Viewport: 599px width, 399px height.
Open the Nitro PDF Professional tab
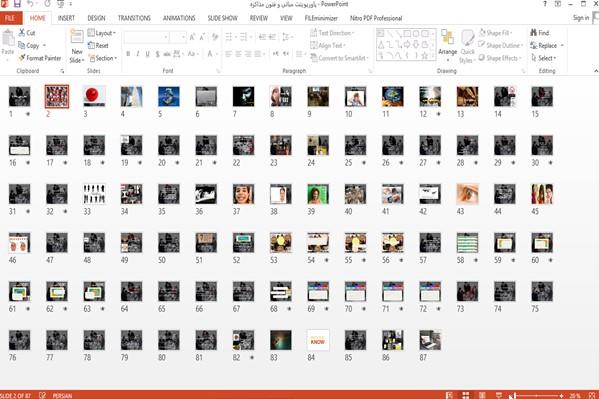click(x=376, y=18)
